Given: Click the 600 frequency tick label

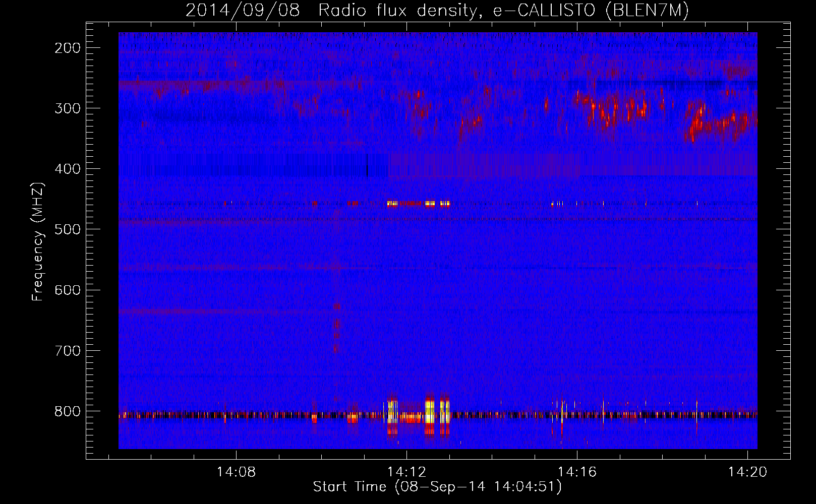Looking at the screenshot, I should pos(67,290).
